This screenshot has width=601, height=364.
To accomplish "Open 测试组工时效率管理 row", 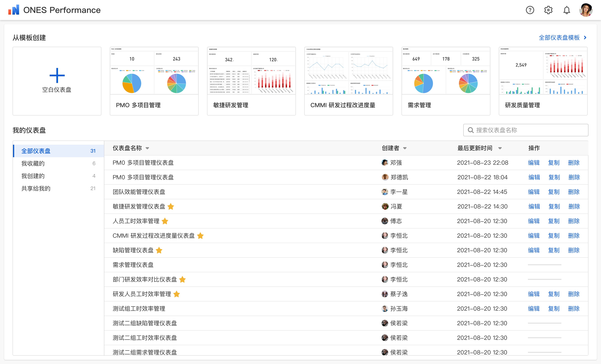I will (346, 309).
